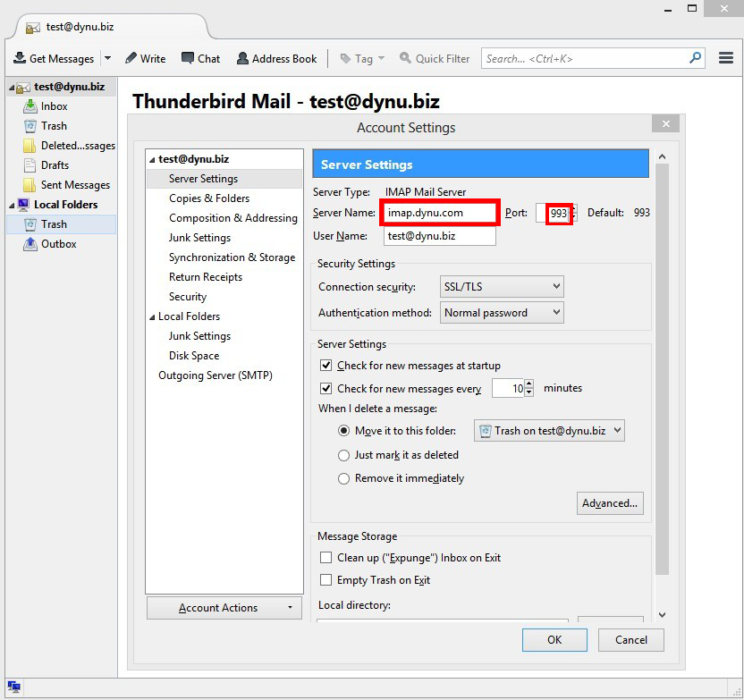Select Remove it immediately
Image resolution: width=744 pixels, height=700 pixels.
[343, 478]
